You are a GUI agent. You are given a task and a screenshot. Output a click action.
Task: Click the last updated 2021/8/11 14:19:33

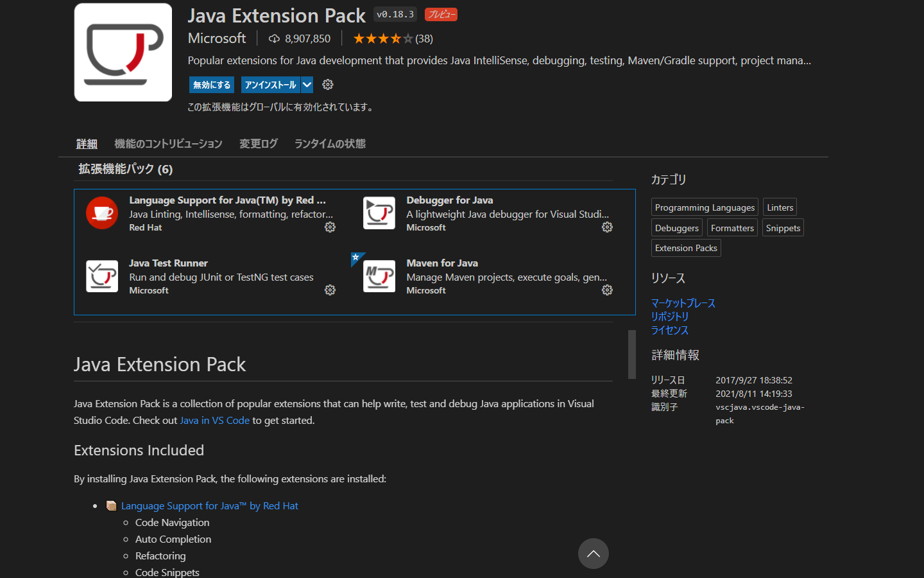[754, 394]
